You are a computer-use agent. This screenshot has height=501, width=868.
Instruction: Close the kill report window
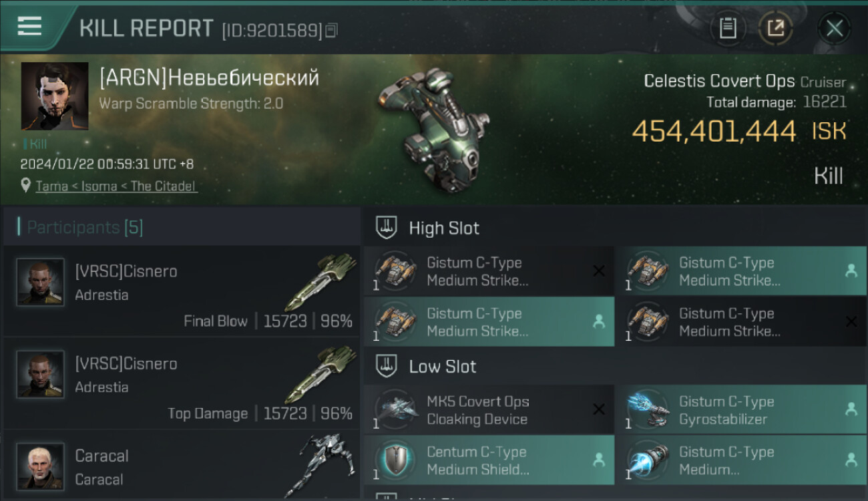[834, 29]
